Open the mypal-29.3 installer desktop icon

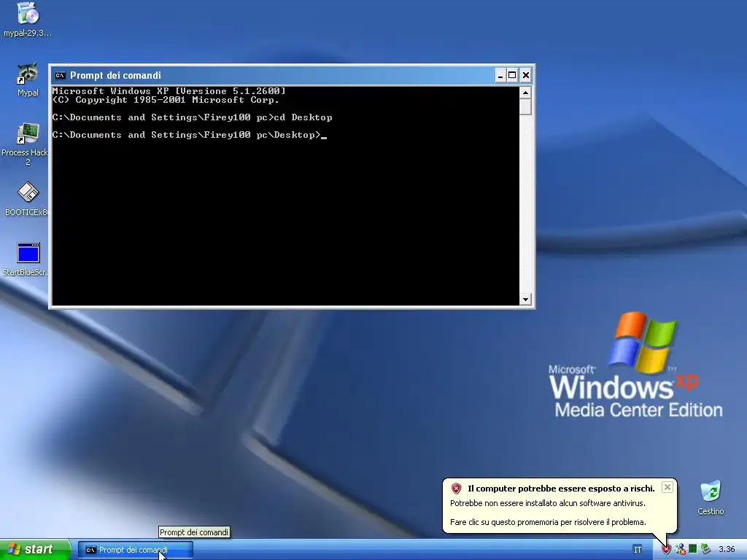tap(28, 20)
